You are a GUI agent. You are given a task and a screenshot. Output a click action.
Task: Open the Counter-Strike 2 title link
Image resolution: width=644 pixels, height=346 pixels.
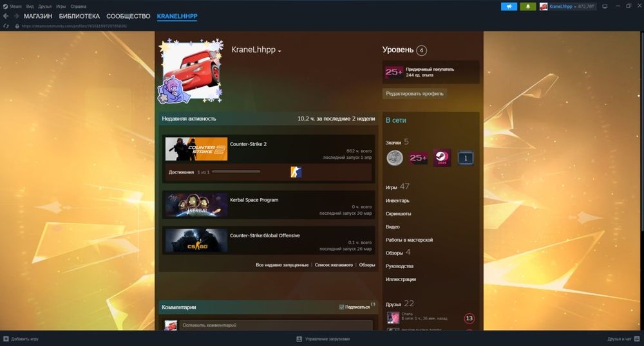[x=248, y=144]
